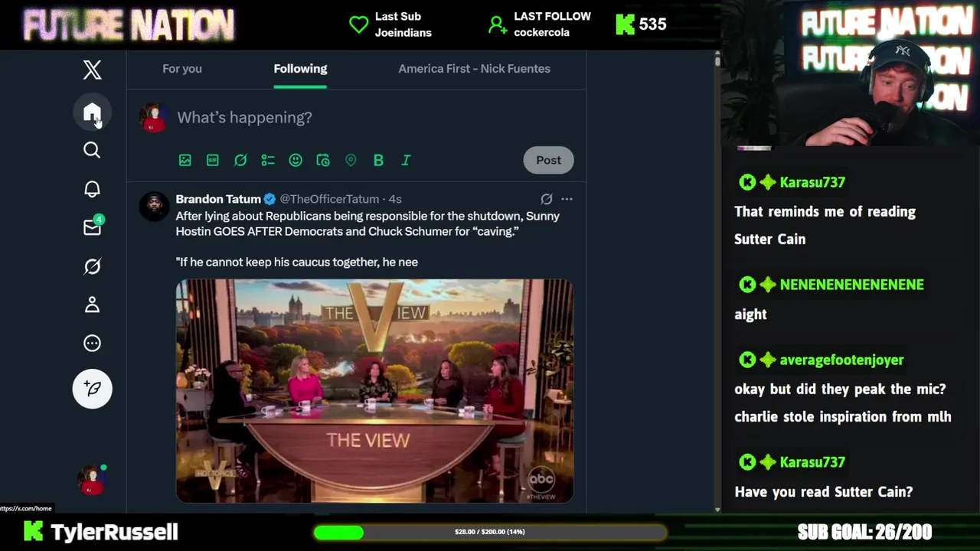Open America First - Nick Fuentes tab
Viewport: 980px width, 551px height.
click(x=474, y=69)
